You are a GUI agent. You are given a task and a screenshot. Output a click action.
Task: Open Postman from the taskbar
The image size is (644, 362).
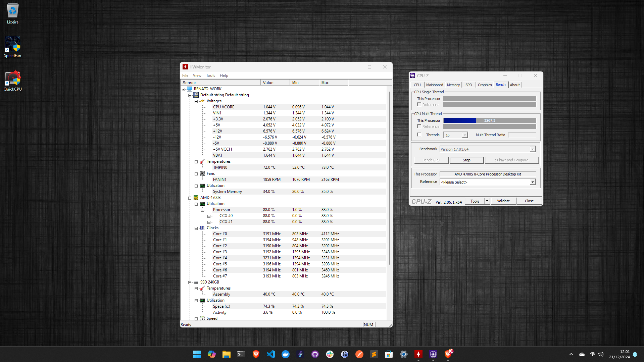click(359, 354)
